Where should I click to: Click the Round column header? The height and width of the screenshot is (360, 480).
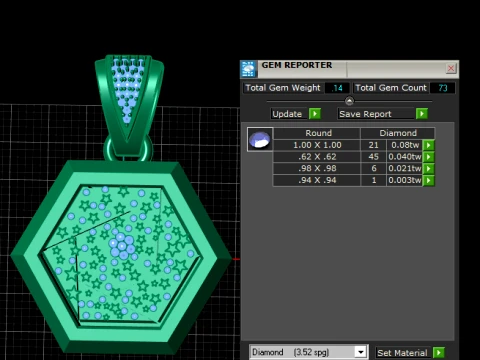(x=317, y=133)
